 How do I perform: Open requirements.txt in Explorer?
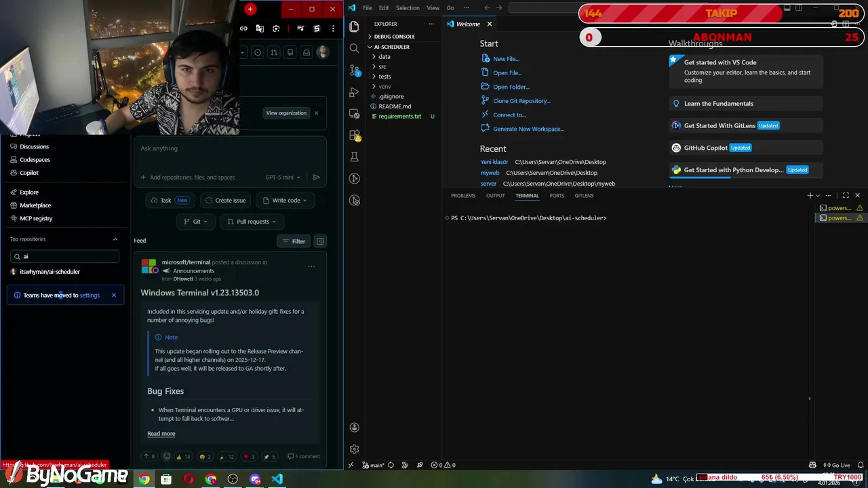pyautogui.click(x=400, y=117)
